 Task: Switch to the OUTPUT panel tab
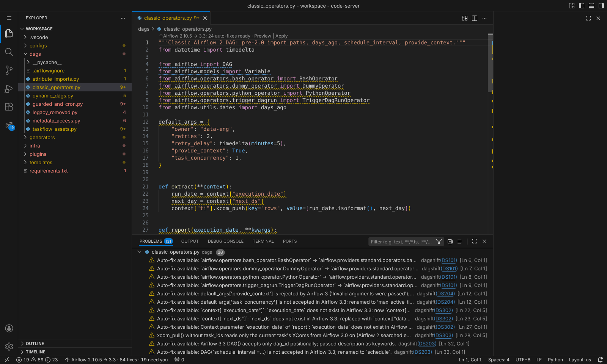coord(190,241)
